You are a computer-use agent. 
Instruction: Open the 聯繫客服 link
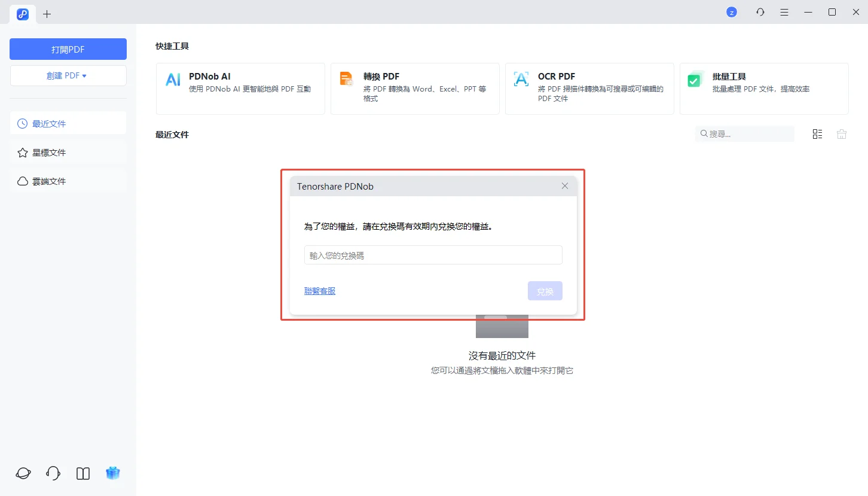[x=320, y=291]
